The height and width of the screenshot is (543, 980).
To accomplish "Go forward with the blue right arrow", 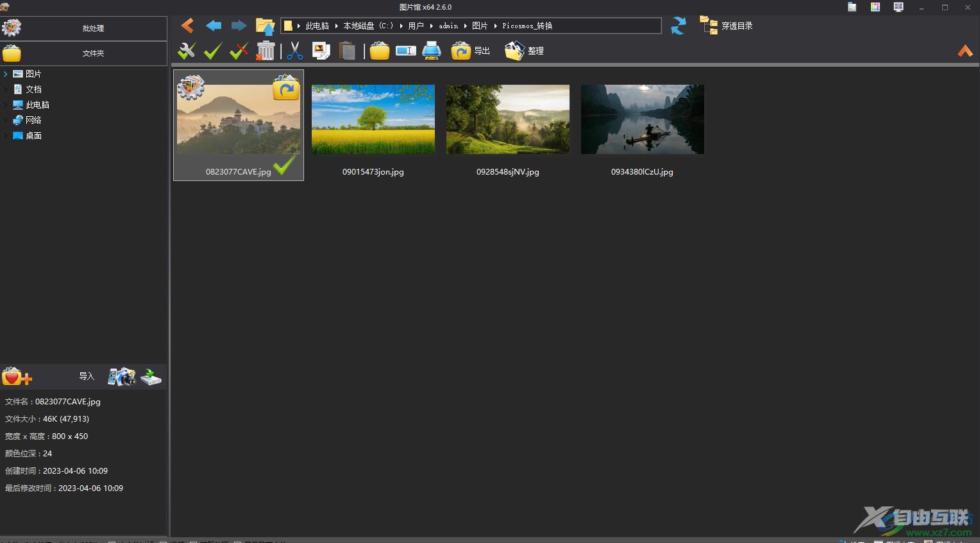I will [239, 26].
